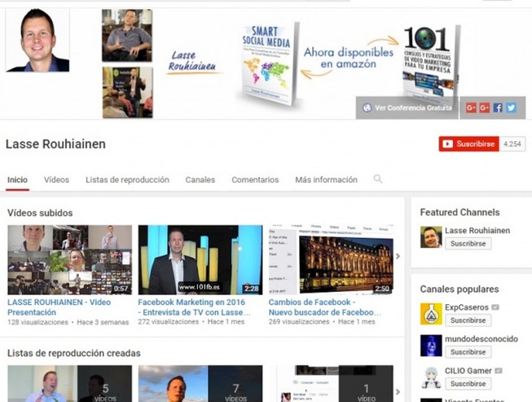Click the globe icon beside Ver Conferencia Gratuita

point(367,108)
